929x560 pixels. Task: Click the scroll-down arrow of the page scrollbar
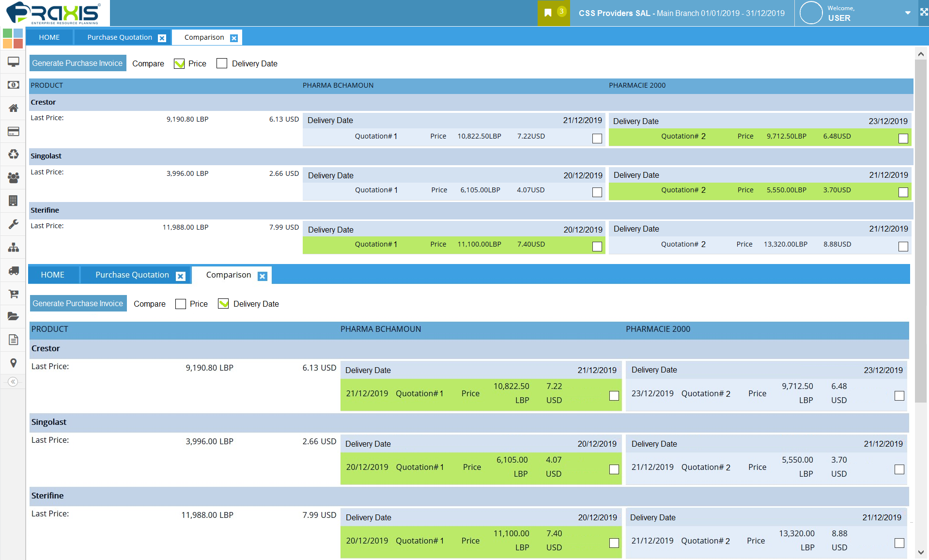[x=921, y=552]
